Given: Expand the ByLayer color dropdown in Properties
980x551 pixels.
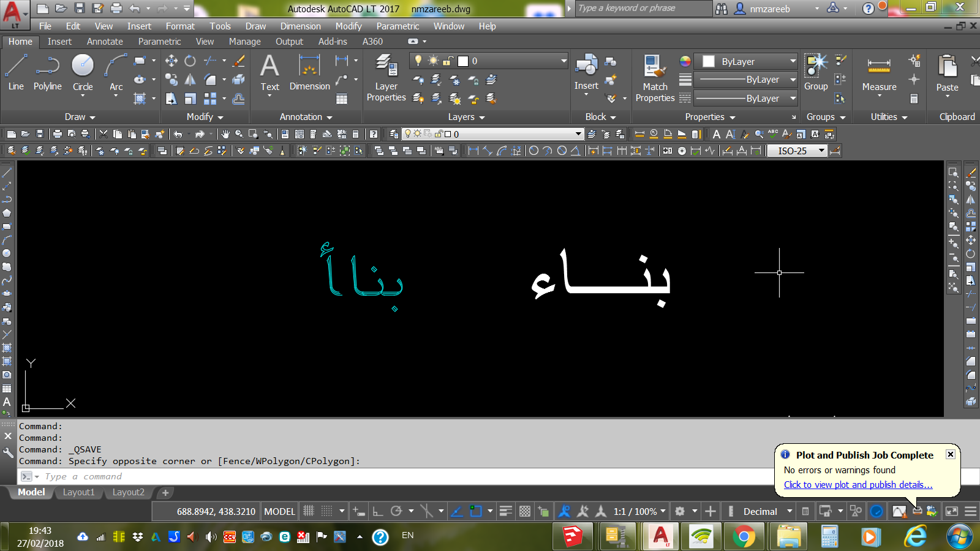Looking at the screenshot, I should (793, 61).
